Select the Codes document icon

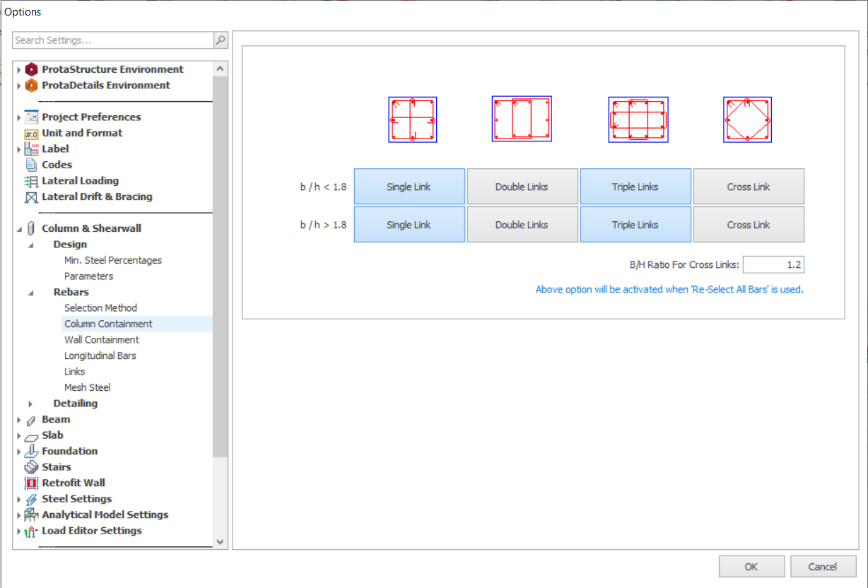click(x=31, y=165)
